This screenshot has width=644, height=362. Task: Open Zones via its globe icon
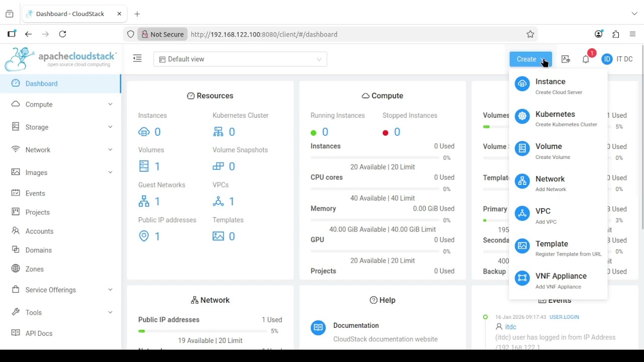pos(16,268)
